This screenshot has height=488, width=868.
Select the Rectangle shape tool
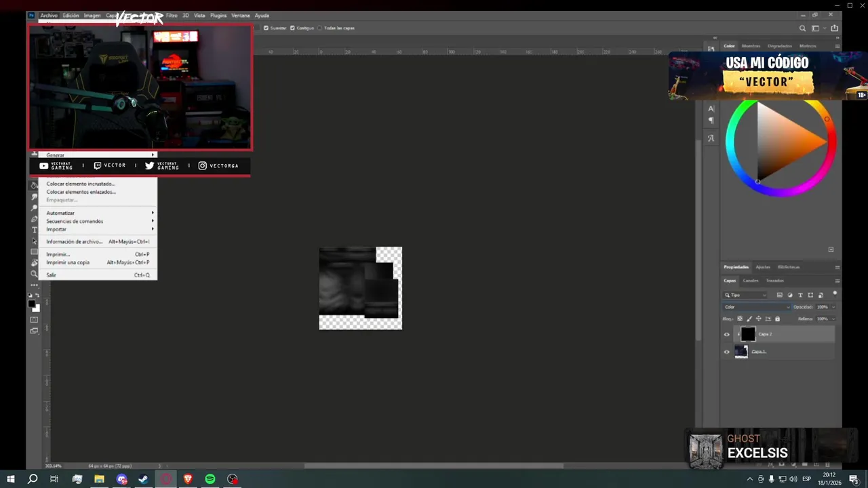click(x=34, y=251)
